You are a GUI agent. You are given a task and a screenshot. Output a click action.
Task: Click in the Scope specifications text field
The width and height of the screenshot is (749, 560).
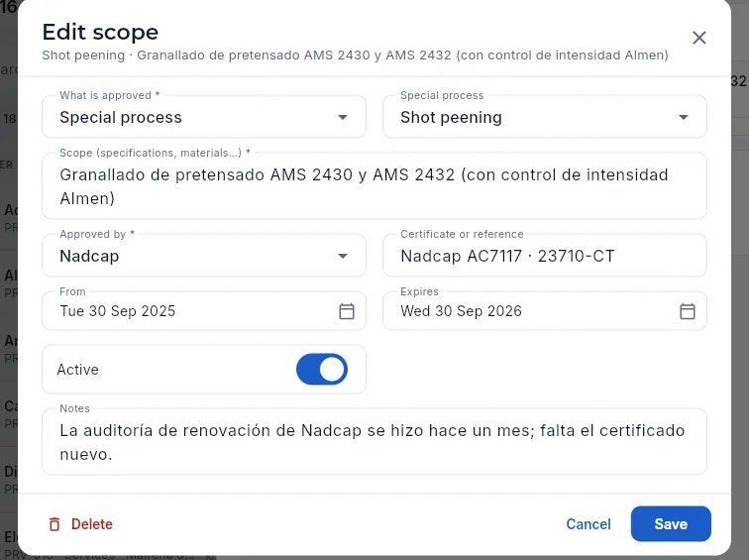coord(374,186)
